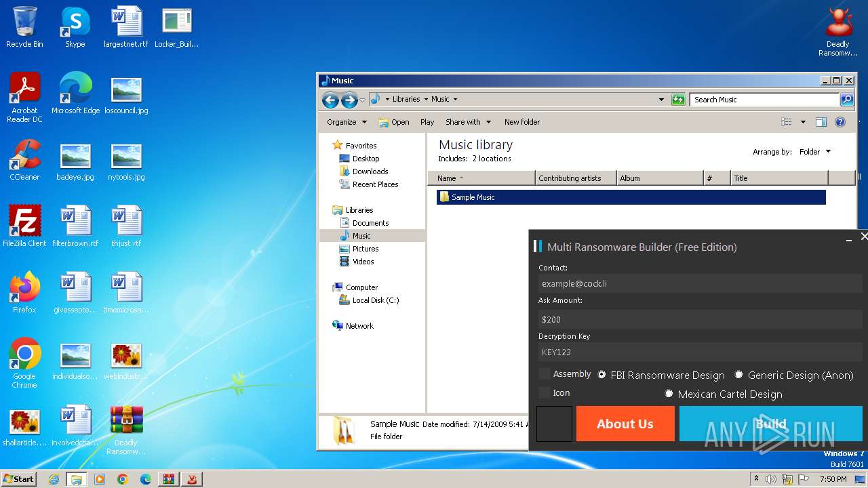The height and width of the screenshot is (488, 868).
Task: Go forward in the Music explorer window
Action: coord(349,100)
